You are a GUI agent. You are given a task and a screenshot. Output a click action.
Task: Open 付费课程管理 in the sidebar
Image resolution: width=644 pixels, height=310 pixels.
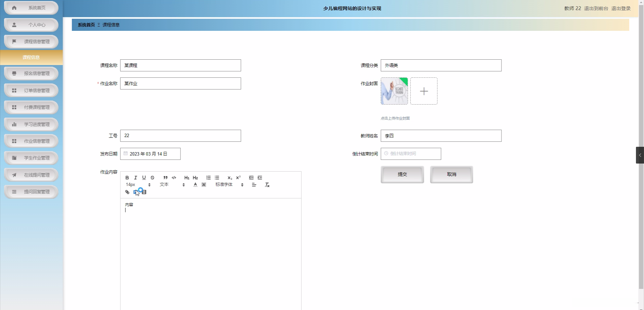31,107
